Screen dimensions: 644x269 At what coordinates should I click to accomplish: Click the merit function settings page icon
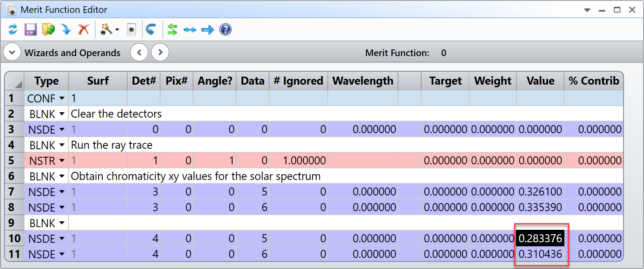coord(131,30)
